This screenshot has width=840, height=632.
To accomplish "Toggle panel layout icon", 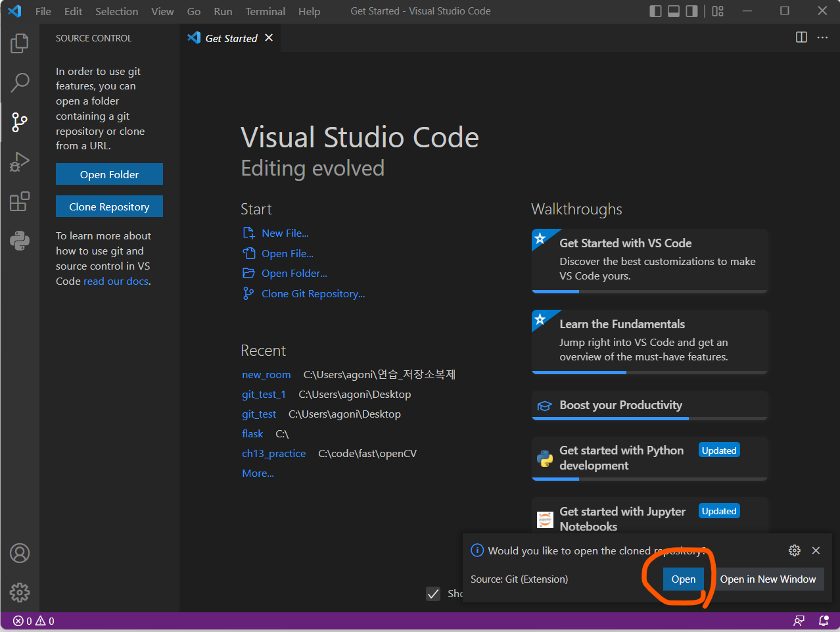I will coord(674,11).
